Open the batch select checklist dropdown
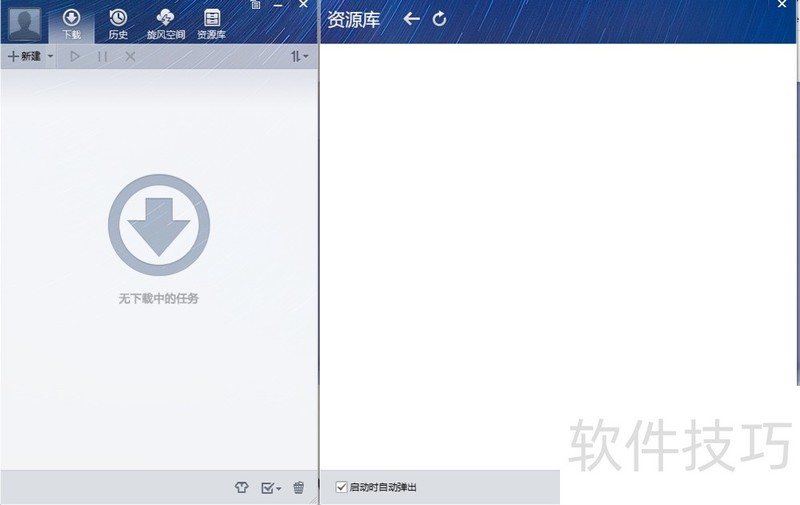This screenshot has height=505, width=800. click(x=271, y=488)
